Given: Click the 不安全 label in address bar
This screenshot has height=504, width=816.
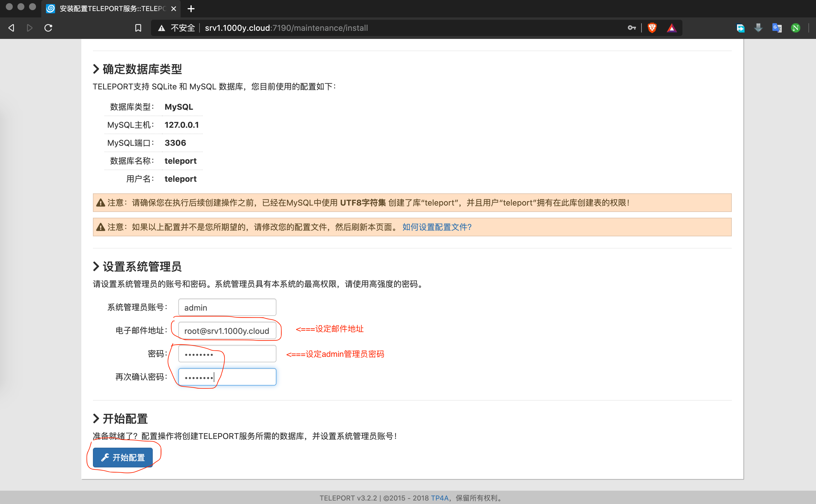Looking at the screenshot, I should [183, 28].
